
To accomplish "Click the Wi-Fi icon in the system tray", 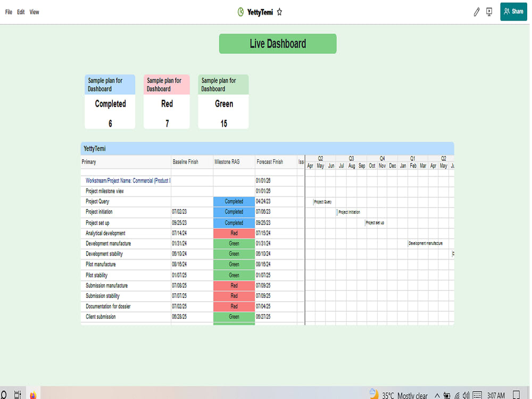I will pos(458,395).
